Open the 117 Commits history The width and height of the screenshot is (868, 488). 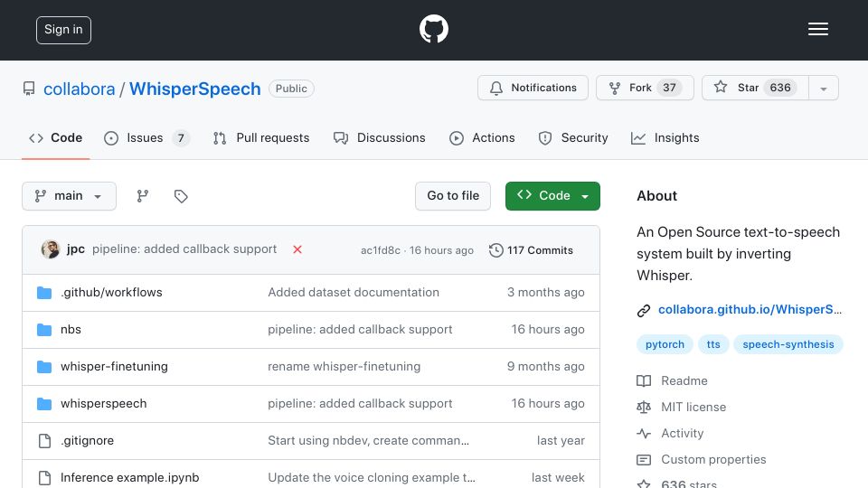tap(531, 250)
